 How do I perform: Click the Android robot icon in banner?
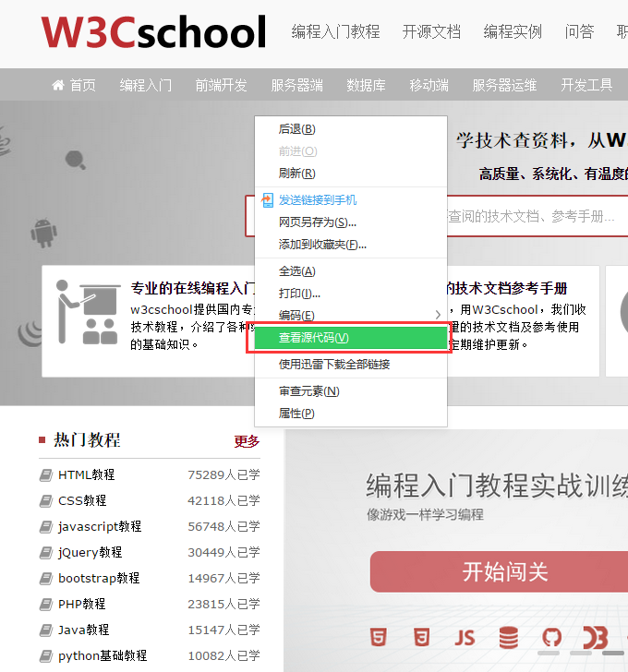coord(43,234)
